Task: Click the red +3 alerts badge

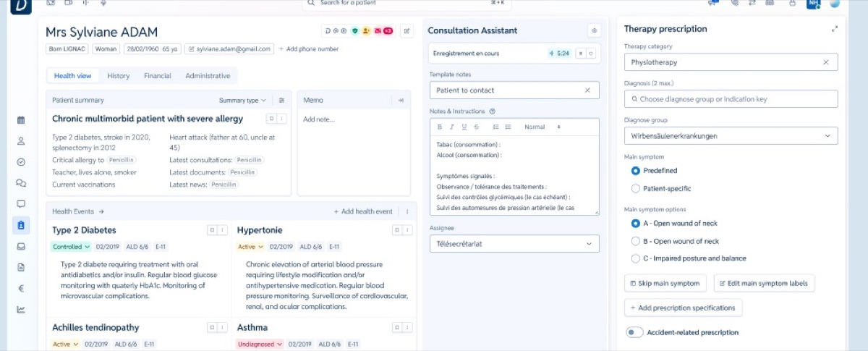Action: [x=388, y=31]
